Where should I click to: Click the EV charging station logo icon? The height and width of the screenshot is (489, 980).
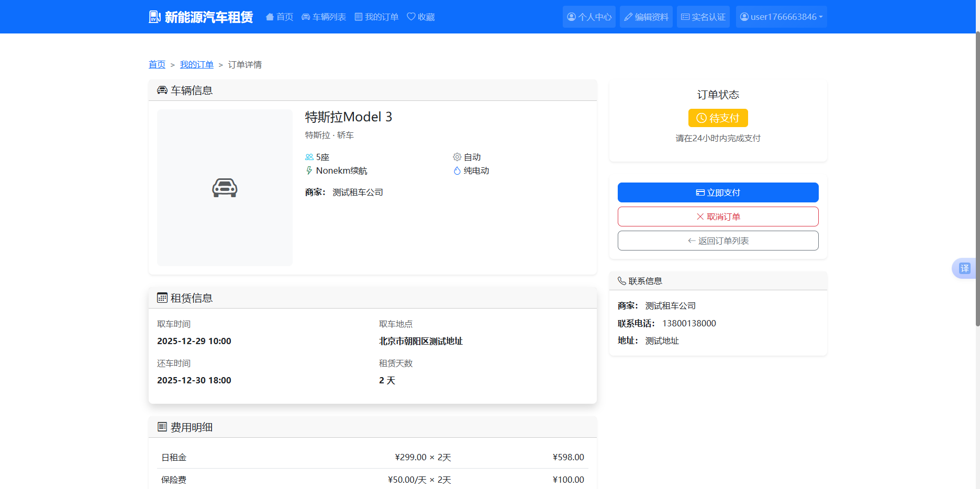click(x=154, y=17)
